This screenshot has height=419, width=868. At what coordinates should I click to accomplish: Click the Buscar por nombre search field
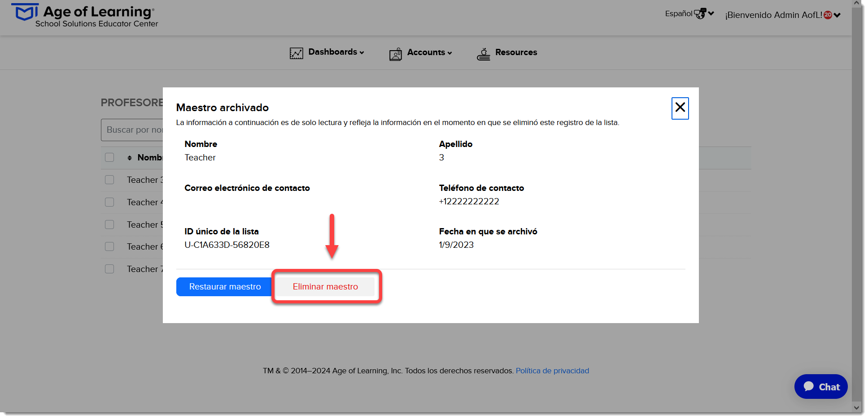pos(132,130)
